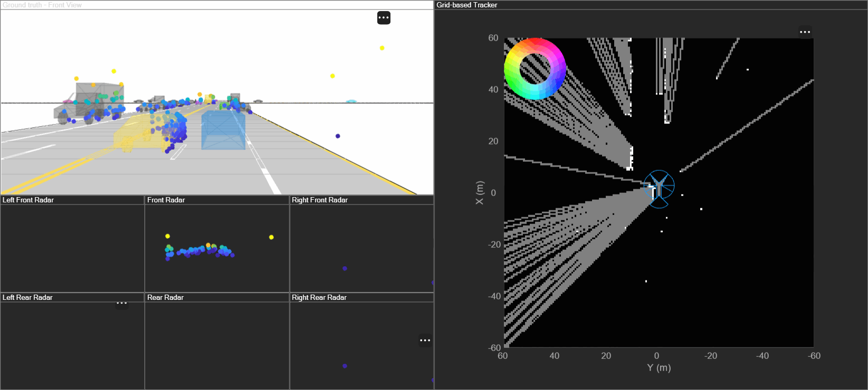Open the options menu in Front View panel
This screenshot has height=390, width=868.
[x=384, y=18]
